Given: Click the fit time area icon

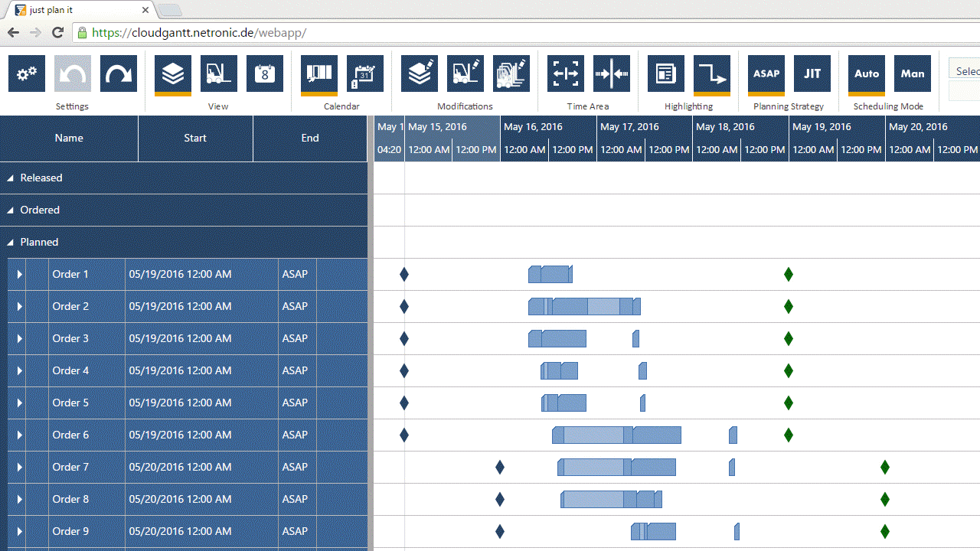Looking at the screenshot, I should 566,74.
